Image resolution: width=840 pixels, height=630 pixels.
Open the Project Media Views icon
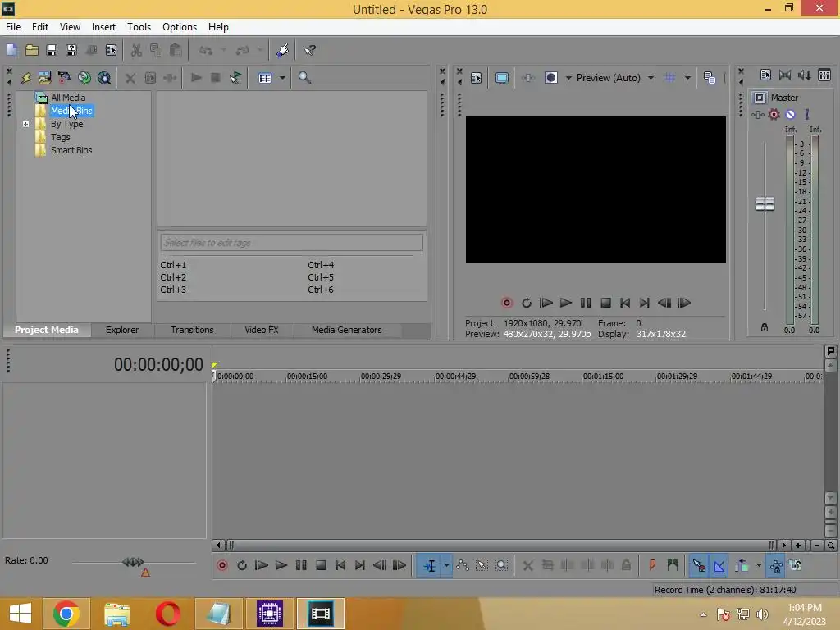click(x=265, y=78)
